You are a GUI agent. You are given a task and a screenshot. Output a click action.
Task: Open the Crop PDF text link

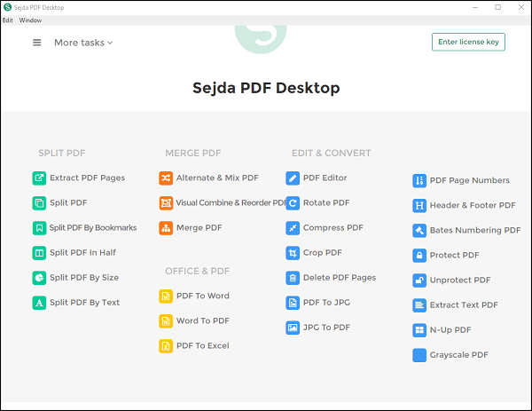(x=323, y=253)
